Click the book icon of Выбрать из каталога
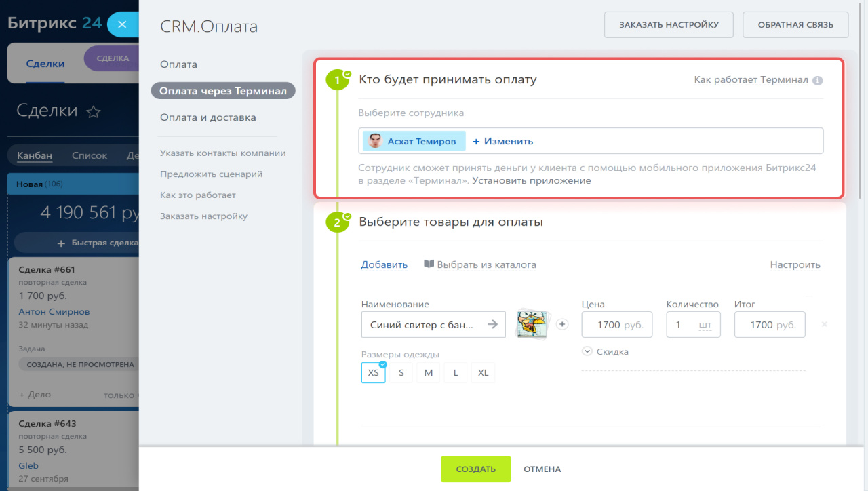868x491 pixels. (429, 264)
